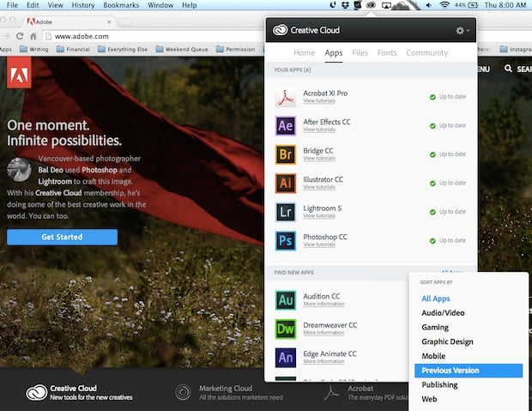532x411 pixels.
Task: Open the Acrobat XI Pro app icon
Action: tap(286, 97)
